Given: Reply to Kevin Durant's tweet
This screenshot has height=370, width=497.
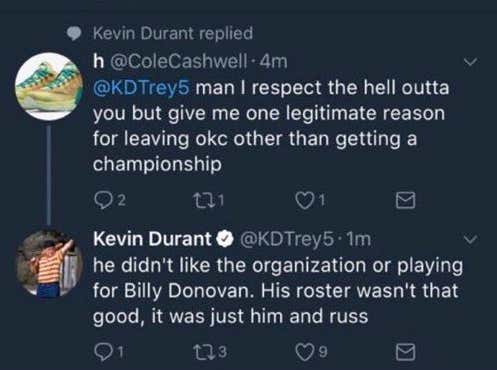Looking at the screenshot, I should click(x=103, y=352).
